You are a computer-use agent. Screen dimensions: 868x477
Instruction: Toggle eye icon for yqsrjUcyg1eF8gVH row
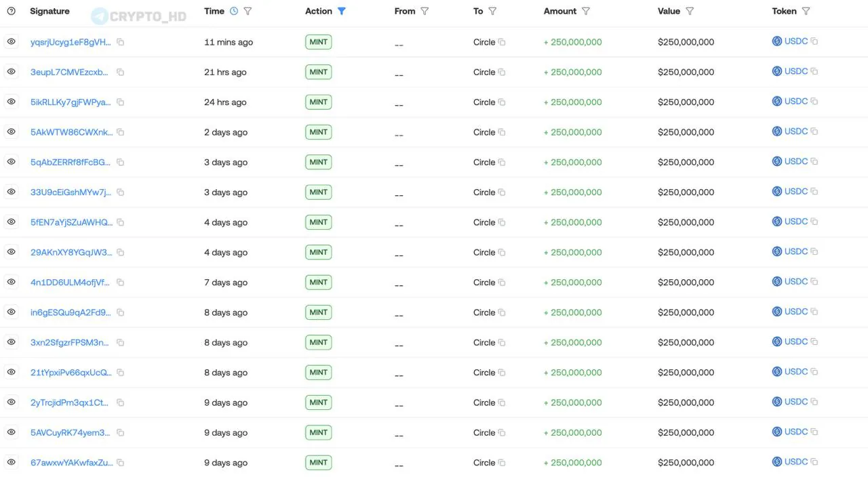12,41
